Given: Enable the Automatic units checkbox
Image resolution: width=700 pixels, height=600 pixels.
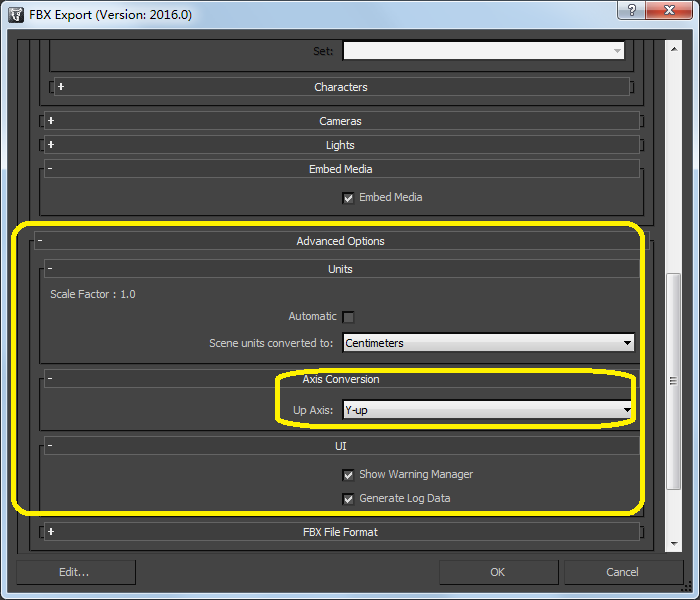Looking at the screenshot, I should (348, 317).
